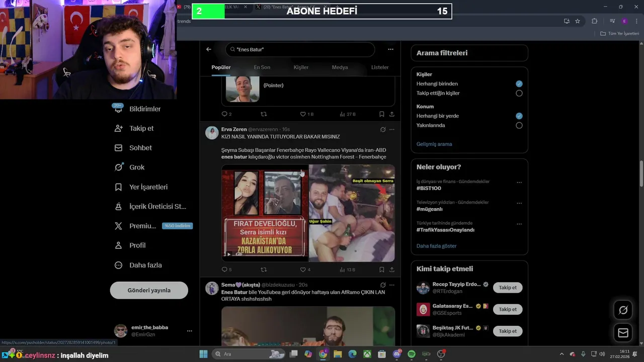Ask Grok about the Erva Zeren post

click(383, 129)
